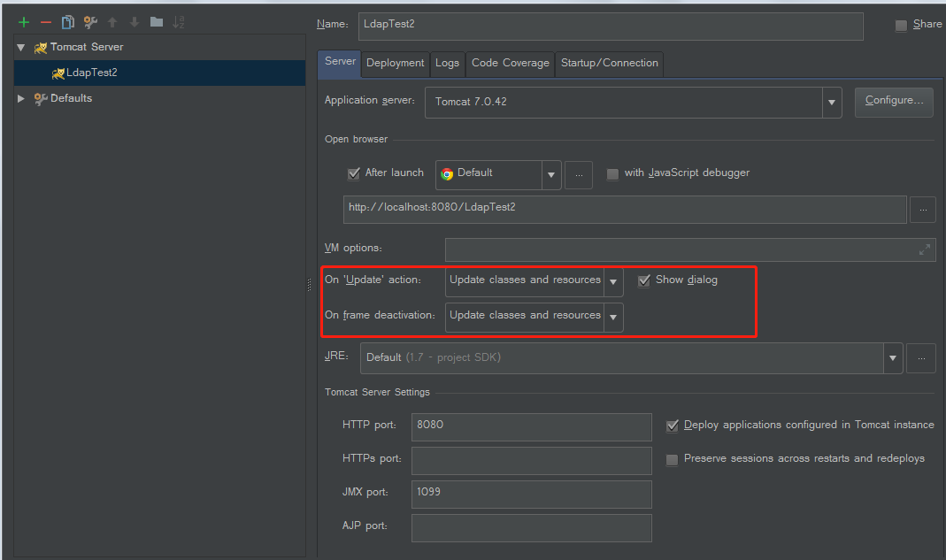Create a new folder for configurations
The width and height of the screenshot is (946, 560).
click(x=157, y=22)
